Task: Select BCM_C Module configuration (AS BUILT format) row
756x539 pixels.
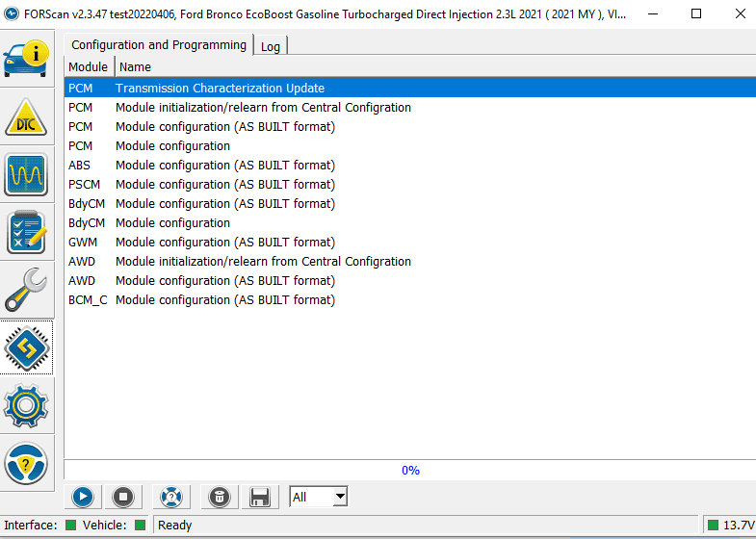Action: 410,300
